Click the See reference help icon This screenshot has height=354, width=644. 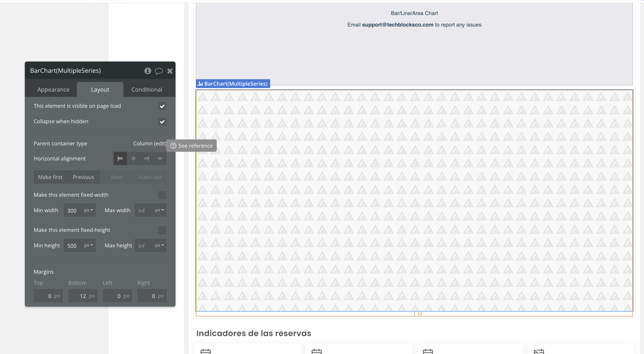[x=173, y=146]
